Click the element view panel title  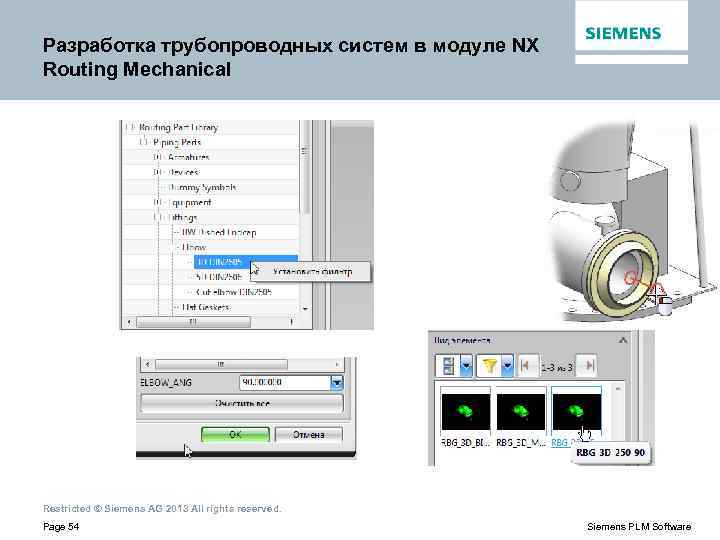(462, 341)
